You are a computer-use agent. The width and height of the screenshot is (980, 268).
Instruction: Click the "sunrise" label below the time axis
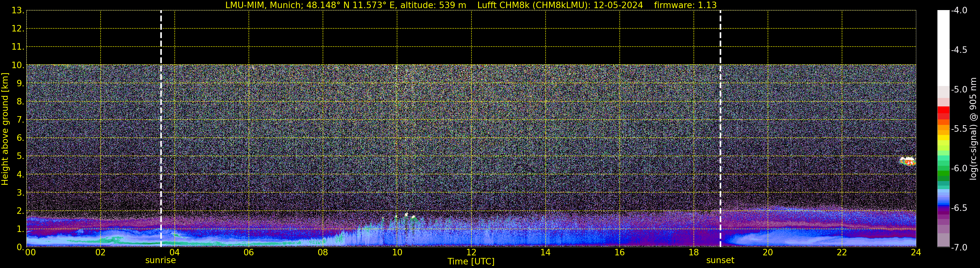click(161, 261)
